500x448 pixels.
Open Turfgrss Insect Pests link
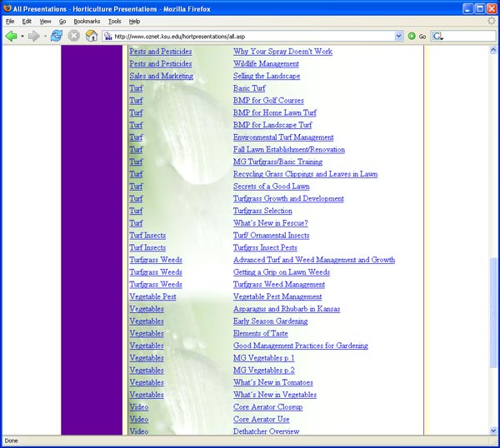[265, 247]
